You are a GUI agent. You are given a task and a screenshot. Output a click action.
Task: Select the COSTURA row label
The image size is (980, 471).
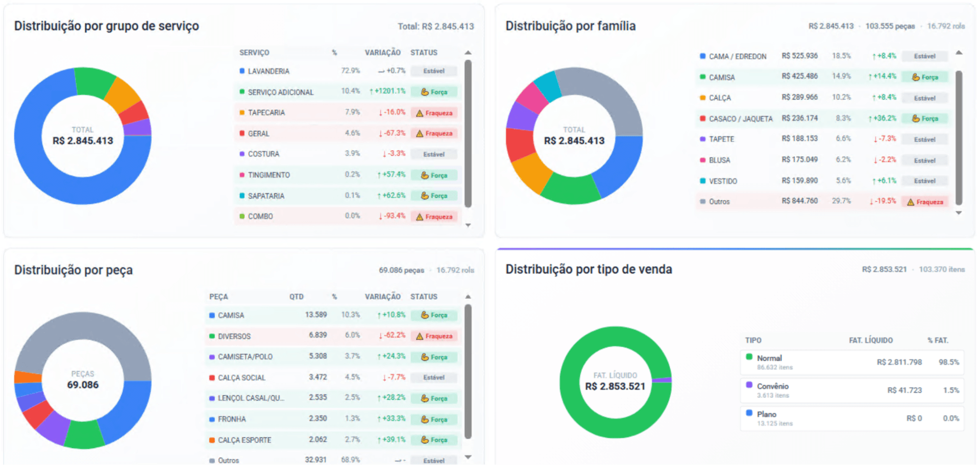point(263,154)
